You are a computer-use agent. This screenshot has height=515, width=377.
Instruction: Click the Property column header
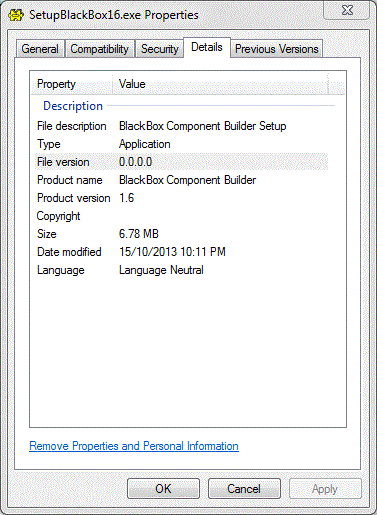coord(72,84)
